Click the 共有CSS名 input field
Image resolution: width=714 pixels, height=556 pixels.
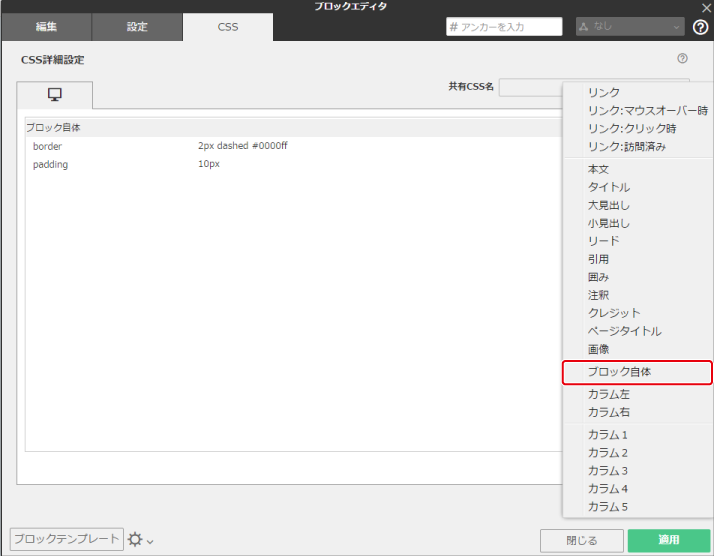(x=531, y=87)
